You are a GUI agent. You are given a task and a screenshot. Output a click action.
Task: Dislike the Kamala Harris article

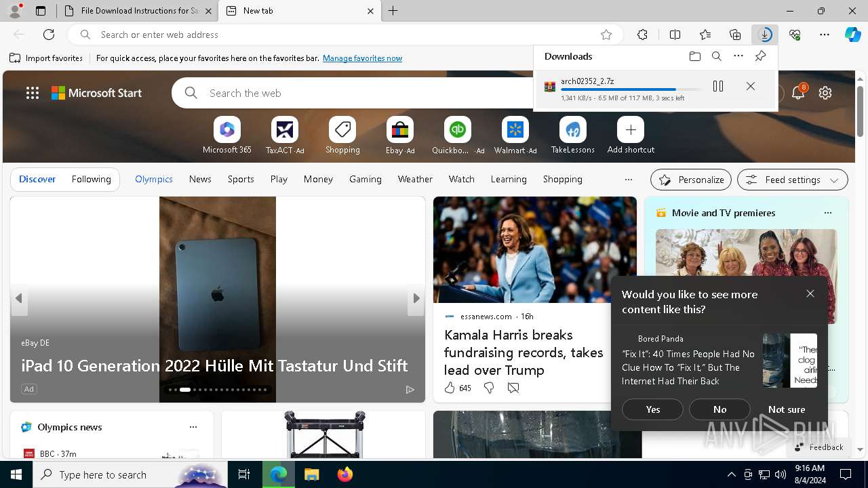point(488,388)
